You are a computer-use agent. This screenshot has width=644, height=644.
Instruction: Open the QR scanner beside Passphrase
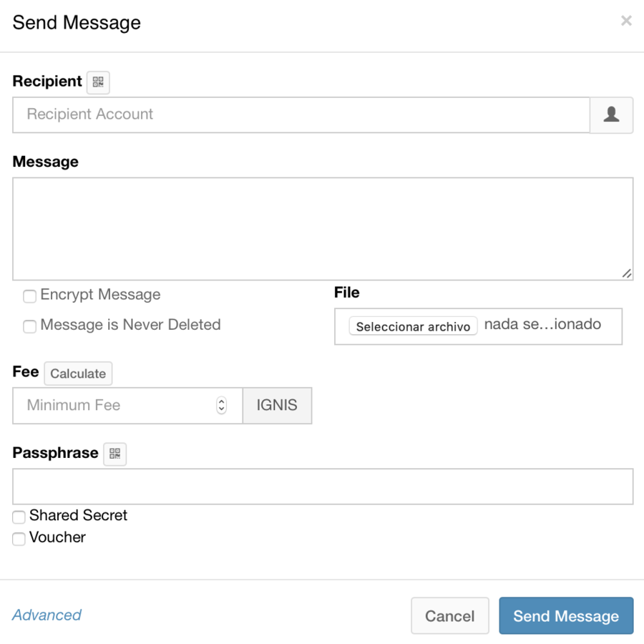[114, 453]
